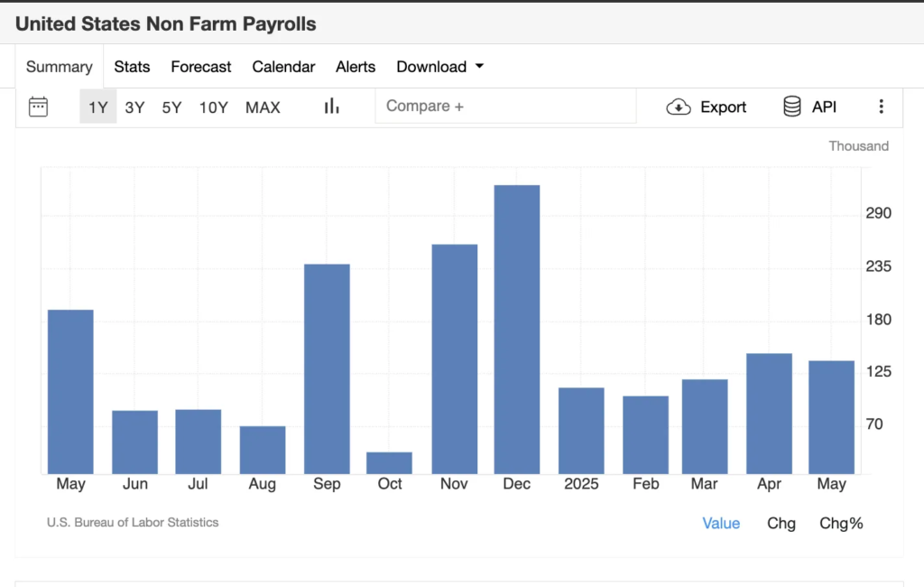The image size is (924, 587).
Task: Click the 2025 January bar
Action: click(581, 431)
